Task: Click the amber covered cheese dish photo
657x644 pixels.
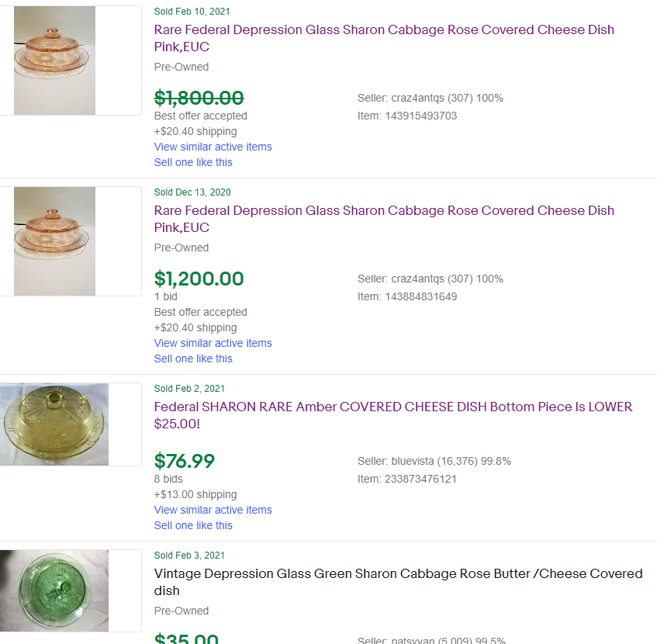Action: (x=54, y=424)
